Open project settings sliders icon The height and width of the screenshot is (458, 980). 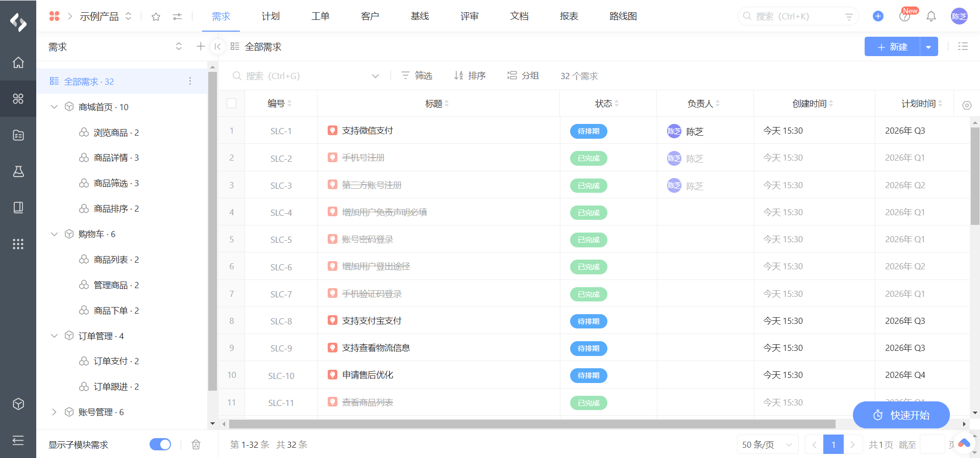pyautogui.click(x=177, y=17)
